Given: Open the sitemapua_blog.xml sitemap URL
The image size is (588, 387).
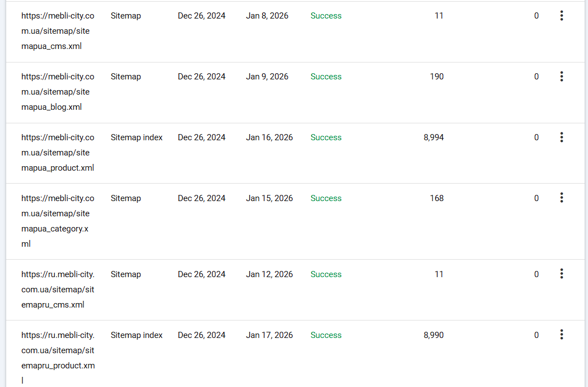Looking at the screenshot, I should coord(58,92).
